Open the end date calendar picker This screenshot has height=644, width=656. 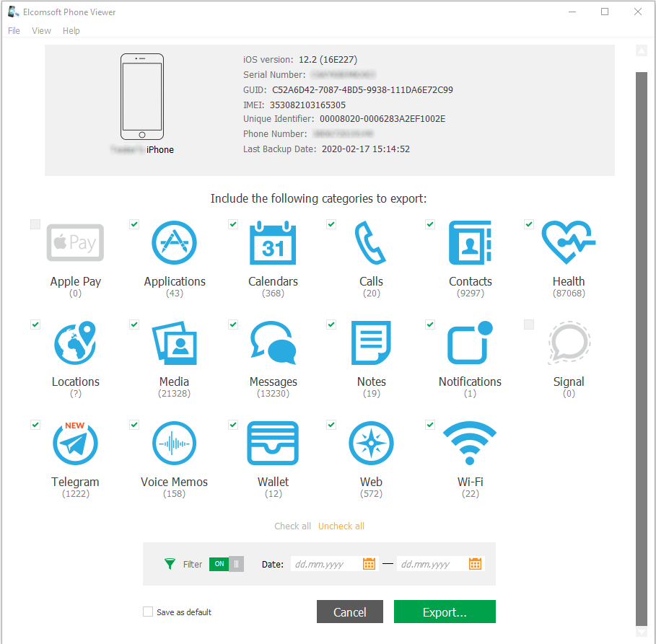pos(475,563)
